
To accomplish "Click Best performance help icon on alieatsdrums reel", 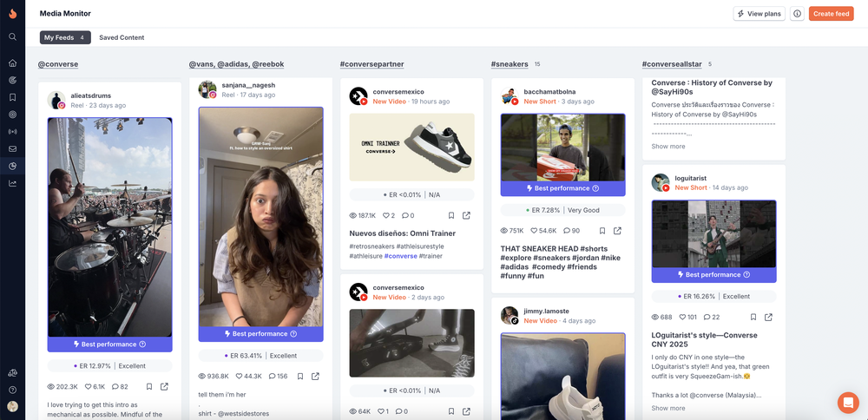I will coord(142,345).
